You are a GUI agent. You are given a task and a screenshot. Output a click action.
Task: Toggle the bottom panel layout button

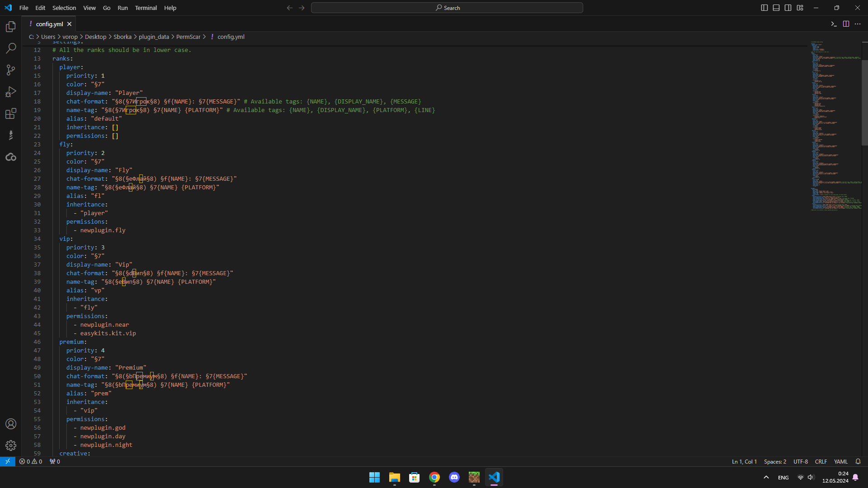pyautogui.click(x=776, y=8)
